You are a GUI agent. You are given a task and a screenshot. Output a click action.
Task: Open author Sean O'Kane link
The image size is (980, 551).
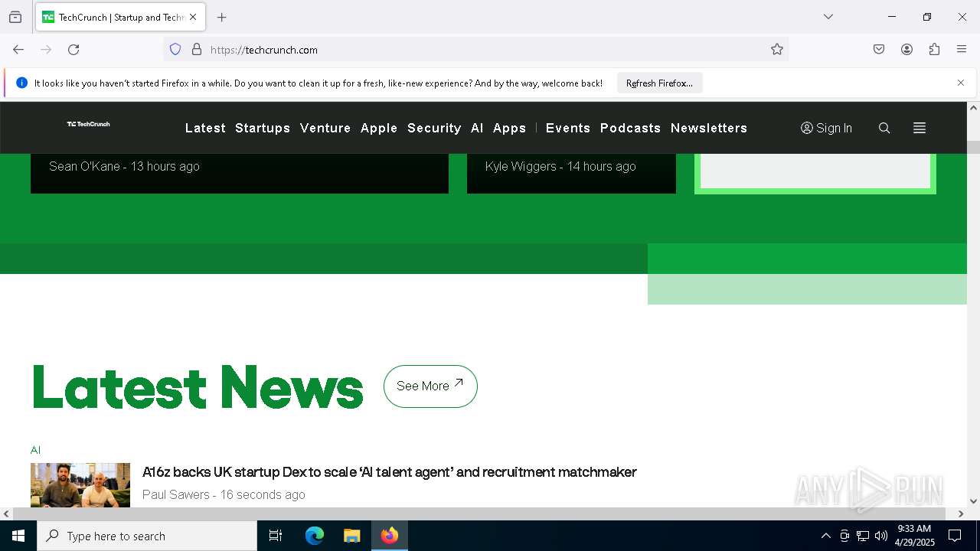click(x=84, y=166)
